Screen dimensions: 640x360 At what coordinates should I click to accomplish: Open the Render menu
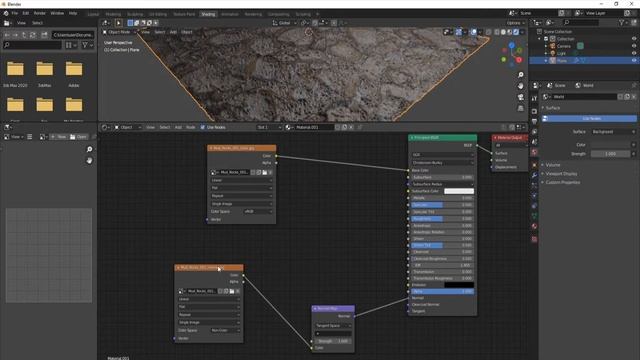click(40, 13)
